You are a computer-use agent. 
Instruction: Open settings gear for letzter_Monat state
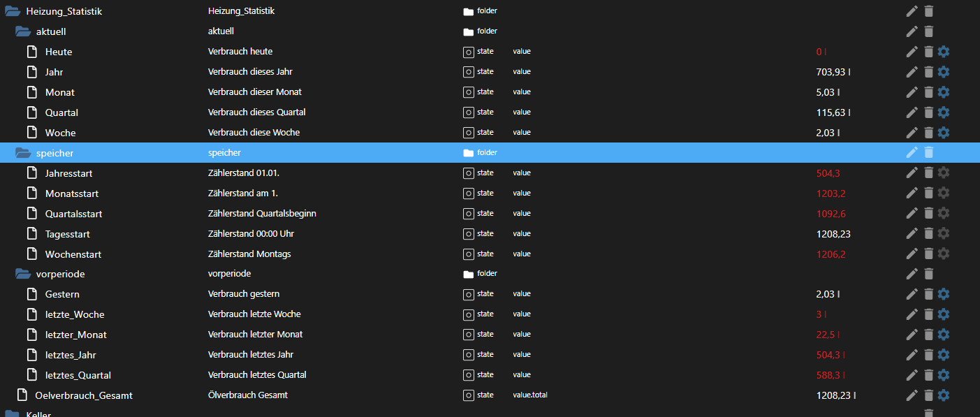tap(944, 335)
